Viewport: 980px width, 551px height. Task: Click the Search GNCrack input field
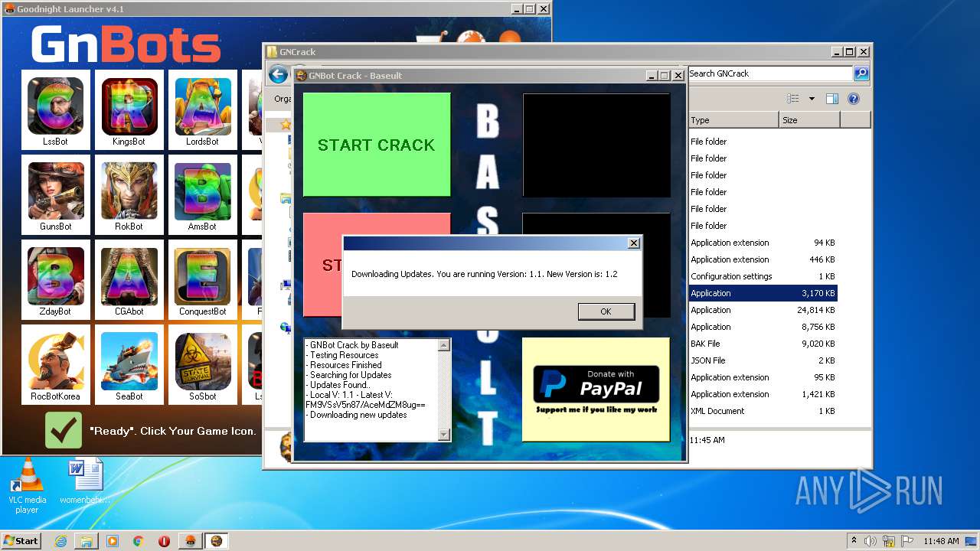click(769, 73)
